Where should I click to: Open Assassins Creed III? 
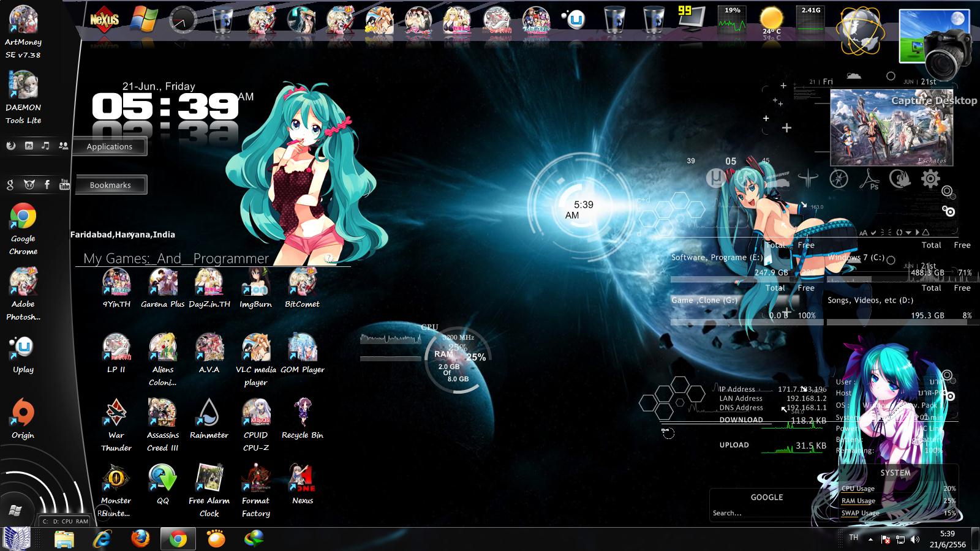pyautogui.click(x=163, y=425)
